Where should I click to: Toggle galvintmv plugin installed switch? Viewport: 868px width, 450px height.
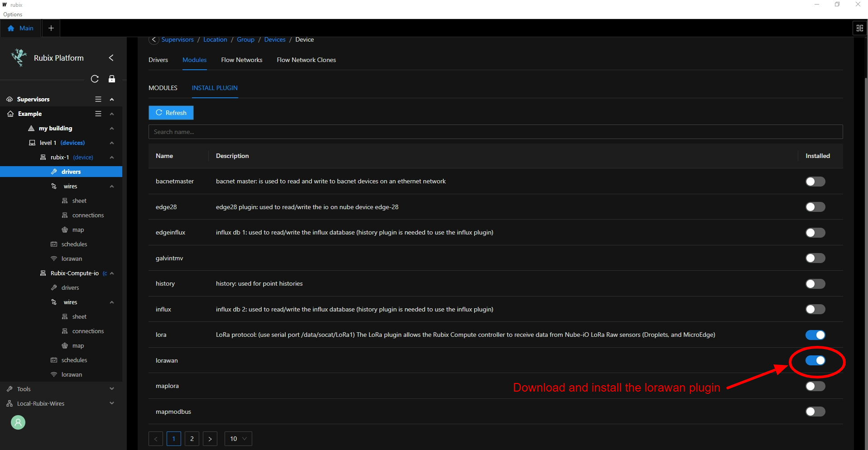point(815,258)
